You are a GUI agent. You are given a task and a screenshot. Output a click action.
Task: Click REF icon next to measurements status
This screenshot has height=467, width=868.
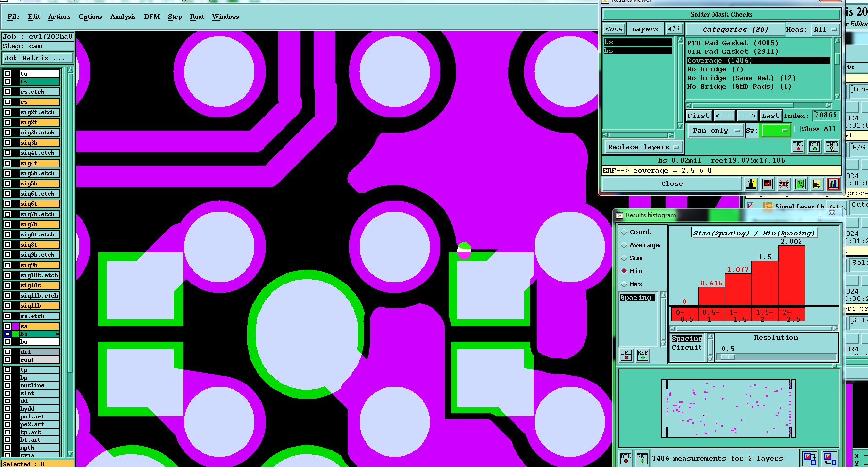coord(642,458)
